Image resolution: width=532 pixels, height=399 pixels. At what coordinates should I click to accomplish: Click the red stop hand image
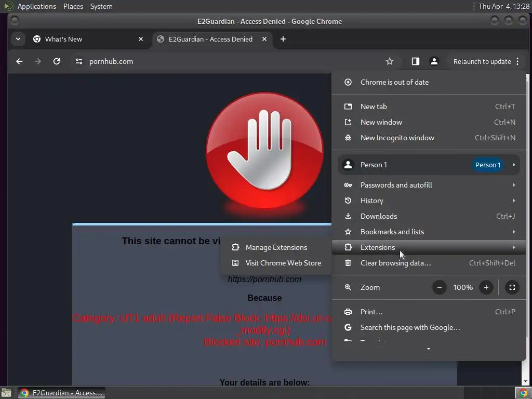click(x=264, y=151)
